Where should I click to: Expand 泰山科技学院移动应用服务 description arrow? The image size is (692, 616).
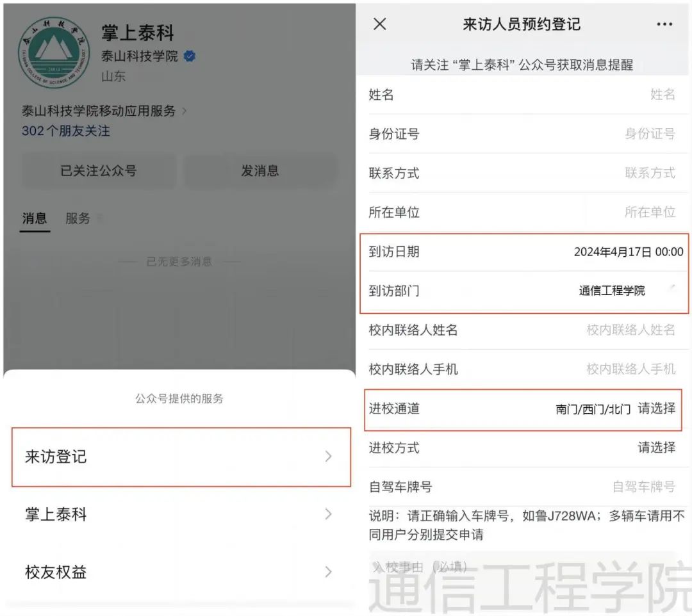[185, 111]
